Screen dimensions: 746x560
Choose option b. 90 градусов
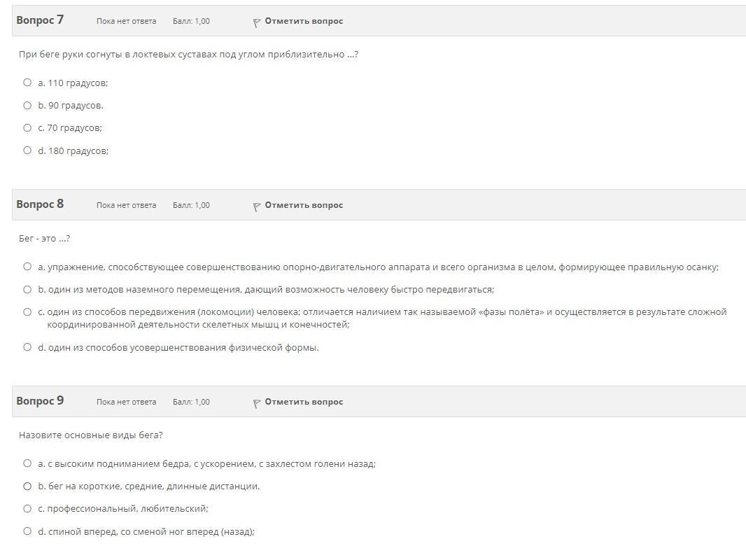[x=27, y=106]
